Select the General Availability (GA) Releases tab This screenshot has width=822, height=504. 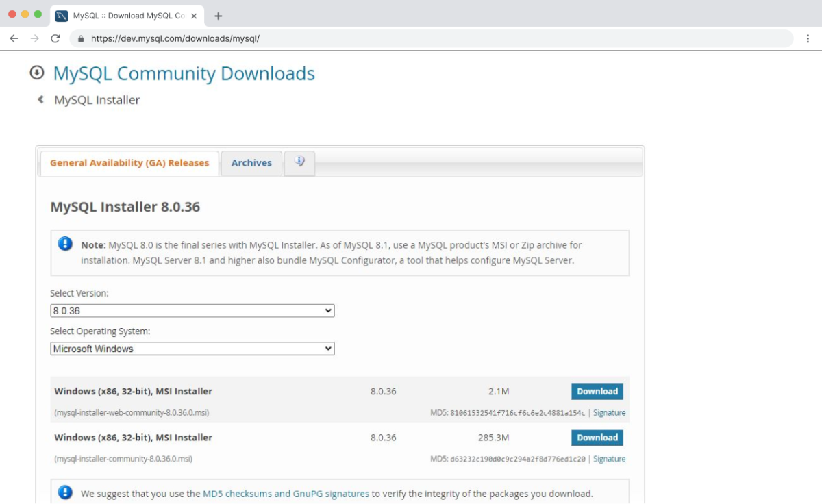coord(129,162)
